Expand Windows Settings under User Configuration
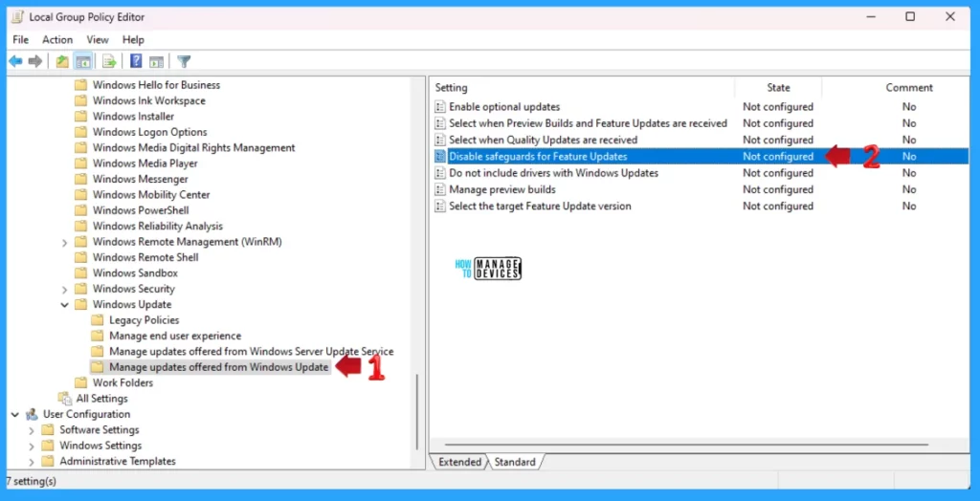980x501 pixels. [32, 447]
